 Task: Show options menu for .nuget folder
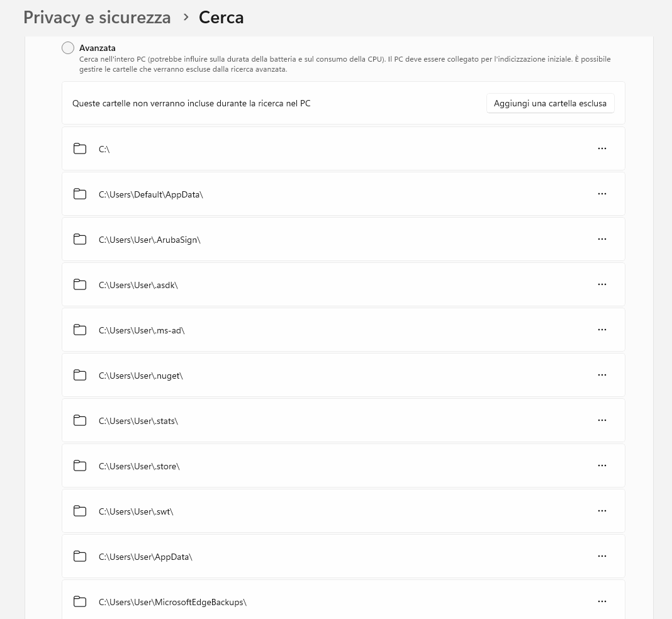(x=602, y=375)
